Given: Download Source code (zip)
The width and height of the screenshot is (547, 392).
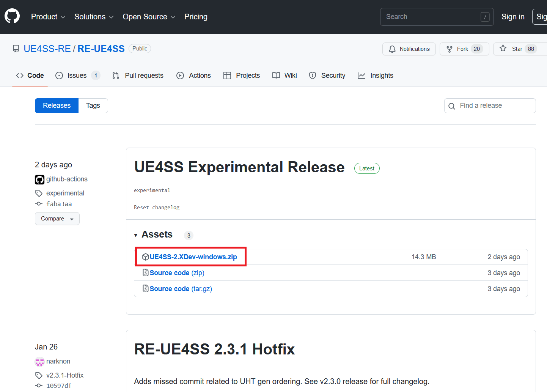Looking at the screenshot, I should pos(177,273).
